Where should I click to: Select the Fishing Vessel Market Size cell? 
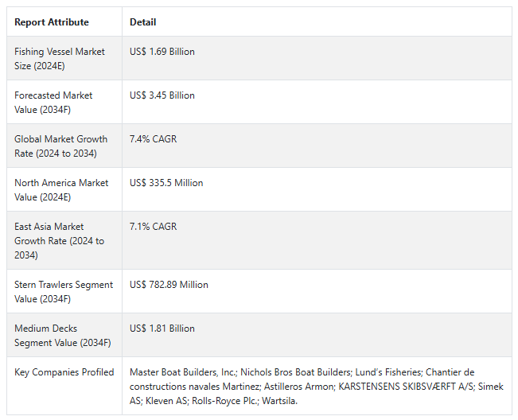pos(60,59)
